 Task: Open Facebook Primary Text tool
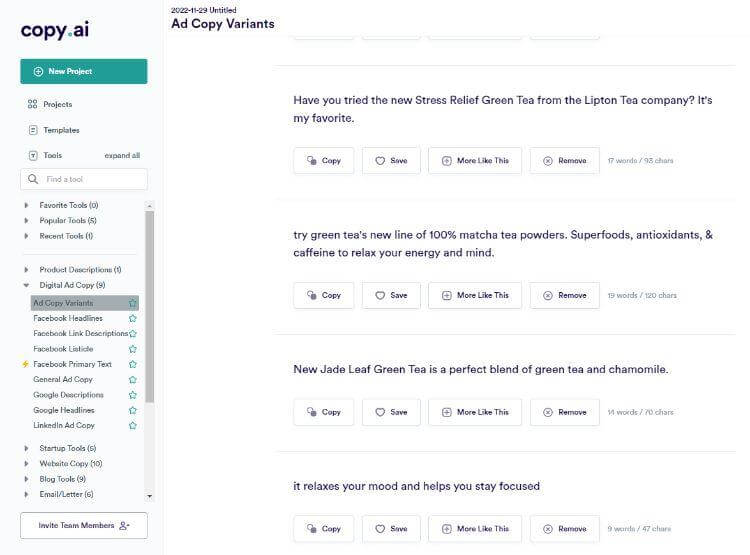coord(72,364)
